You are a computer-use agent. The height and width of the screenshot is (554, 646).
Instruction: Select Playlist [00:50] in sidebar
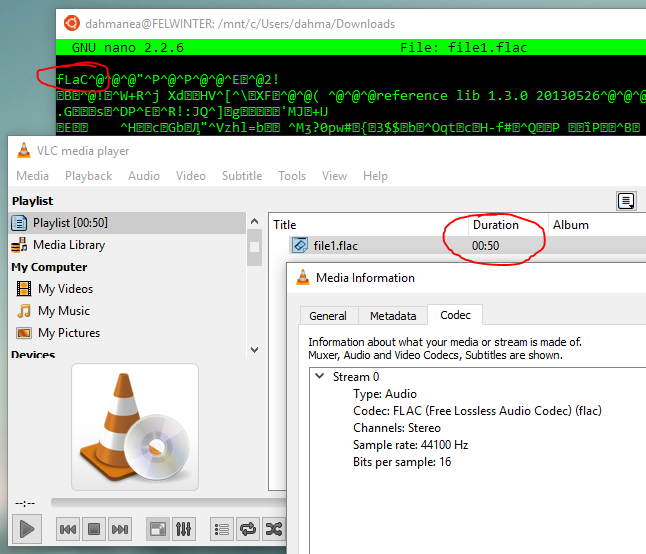(127, 223)
